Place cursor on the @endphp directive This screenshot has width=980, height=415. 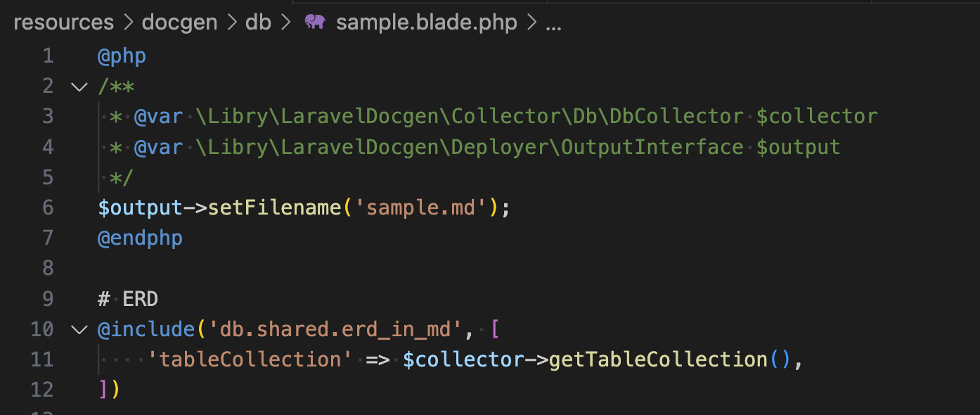pyautogui.click(x=140, y=238)
